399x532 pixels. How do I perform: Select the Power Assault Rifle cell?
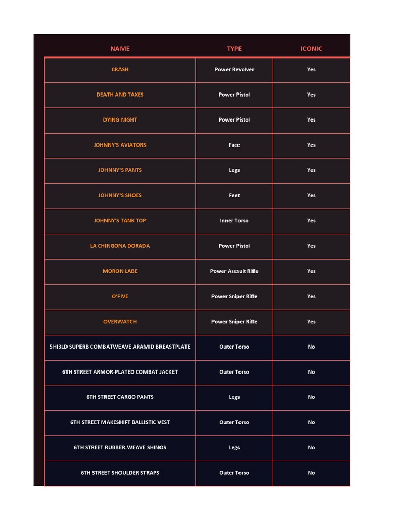234,271
